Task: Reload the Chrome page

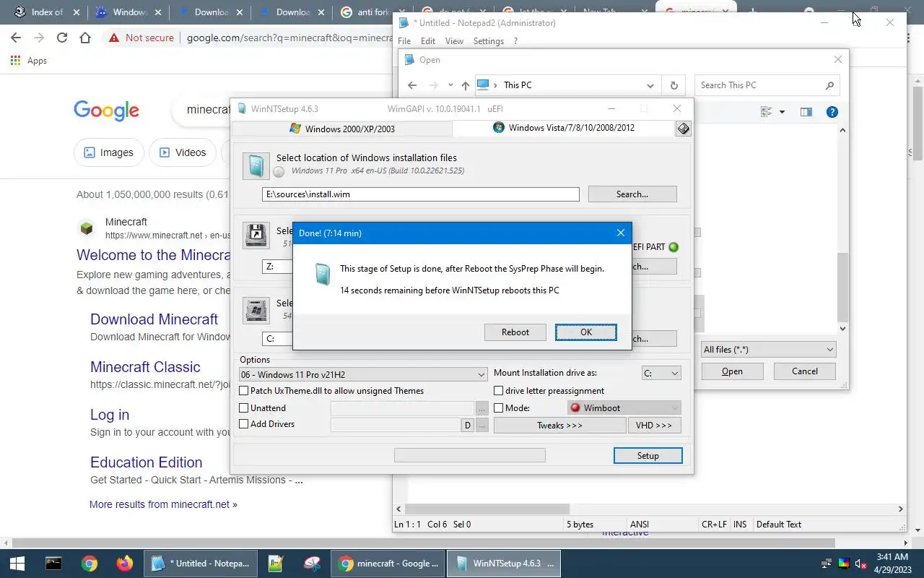Action: point(62,38)
